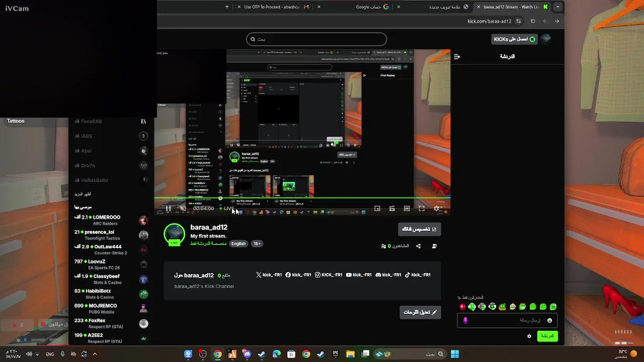Viewport: 644px width, 362px height.
Task: Open the LoovuZ recommended channel
Action: point(111,264)
